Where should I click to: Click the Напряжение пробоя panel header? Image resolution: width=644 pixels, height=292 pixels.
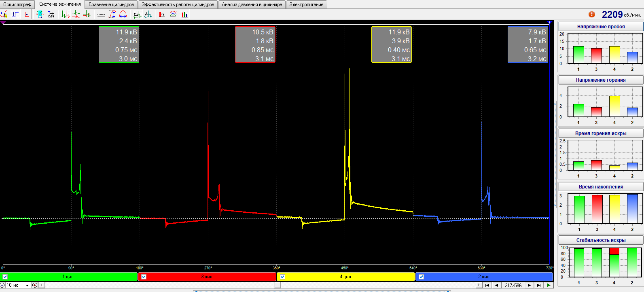(x=601, y=27)
